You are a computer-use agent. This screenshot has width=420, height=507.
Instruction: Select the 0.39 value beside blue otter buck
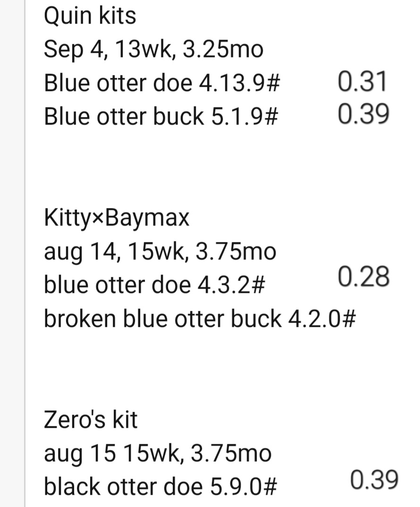tap(363, 114)
